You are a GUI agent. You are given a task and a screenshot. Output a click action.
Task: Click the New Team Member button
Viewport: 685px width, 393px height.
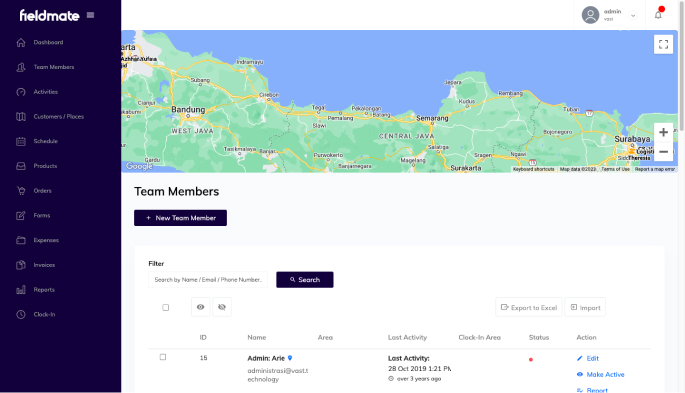point(180,218)
